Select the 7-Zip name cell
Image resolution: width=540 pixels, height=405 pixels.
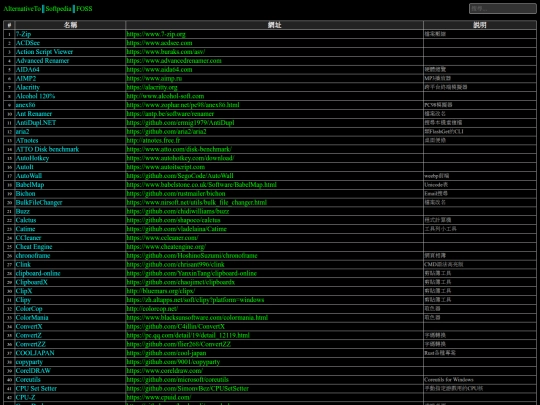coord(70,34)
